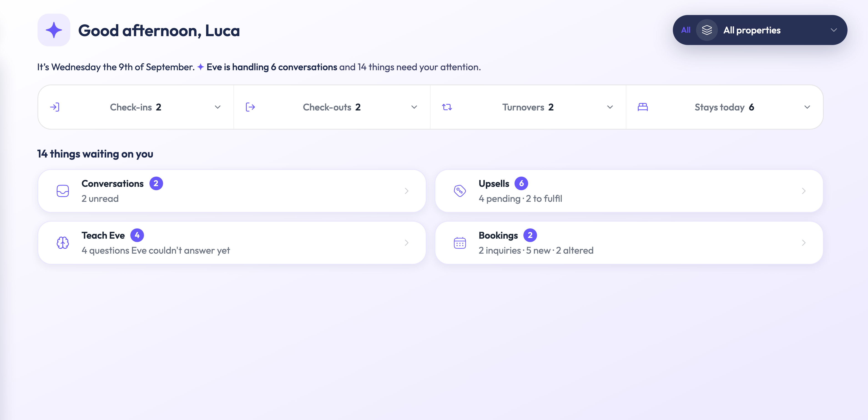Image resolution: width=868 pixels, height=420 pixels.
Task: Click the Conversations inbox icon
Action: coord(63,191)
